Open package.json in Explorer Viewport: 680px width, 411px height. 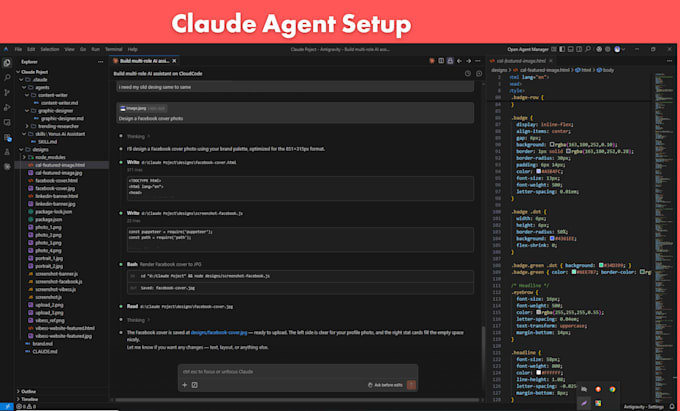point(49,220)
